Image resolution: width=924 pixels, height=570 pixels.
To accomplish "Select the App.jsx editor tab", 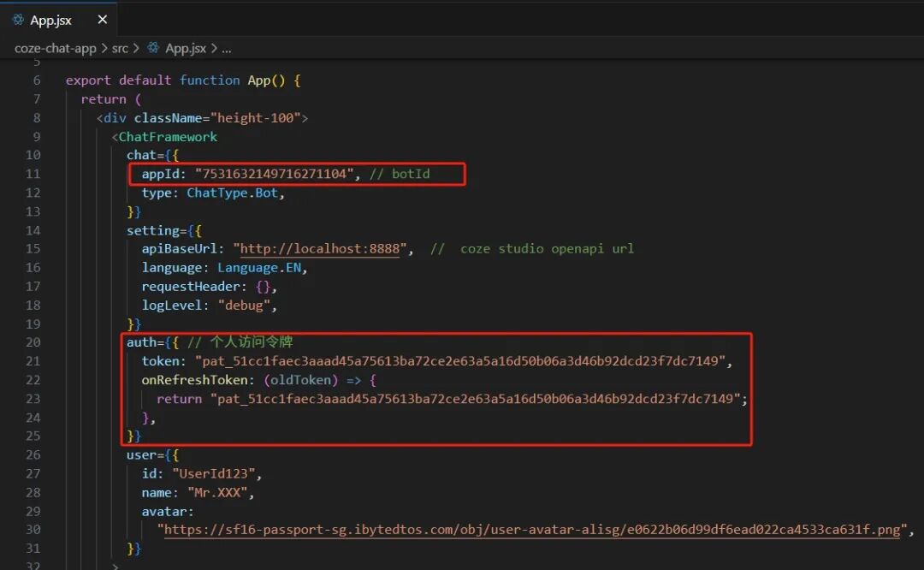I will [51, 20].
